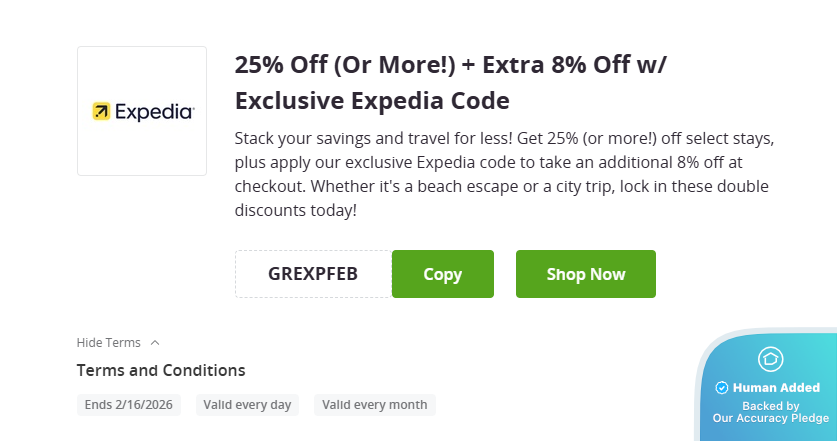Click the Human Added label
The width and height of the screenshot is (837, 441).
point(776,388)
